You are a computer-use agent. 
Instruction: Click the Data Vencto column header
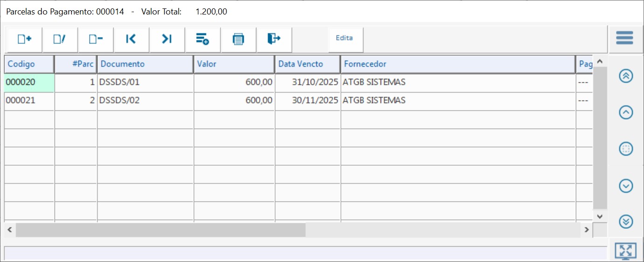tap(307, 64)
